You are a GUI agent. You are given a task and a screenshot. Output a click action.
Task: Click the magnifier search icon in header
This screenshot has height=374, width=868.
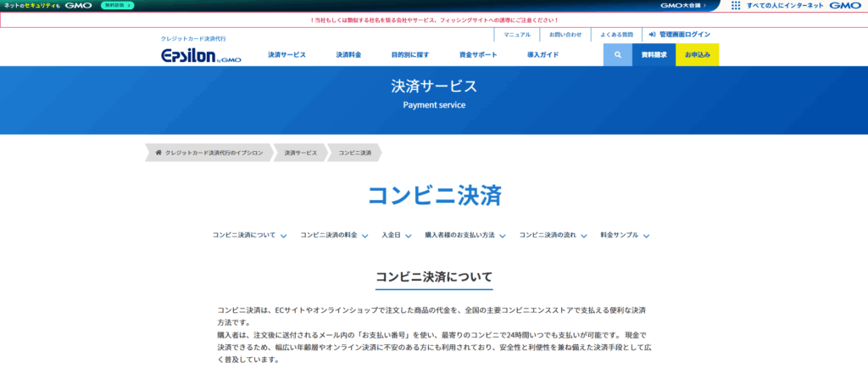coord(618,55)
